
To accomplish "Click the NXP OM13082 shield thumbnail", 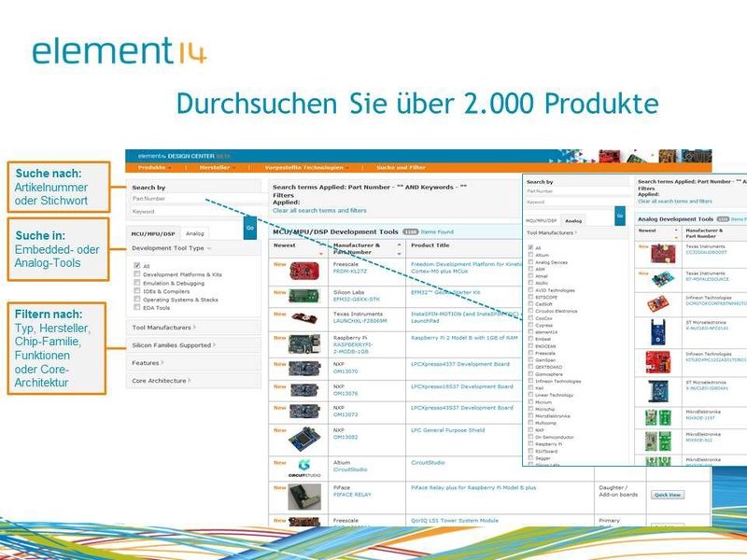I will point(304,440).
